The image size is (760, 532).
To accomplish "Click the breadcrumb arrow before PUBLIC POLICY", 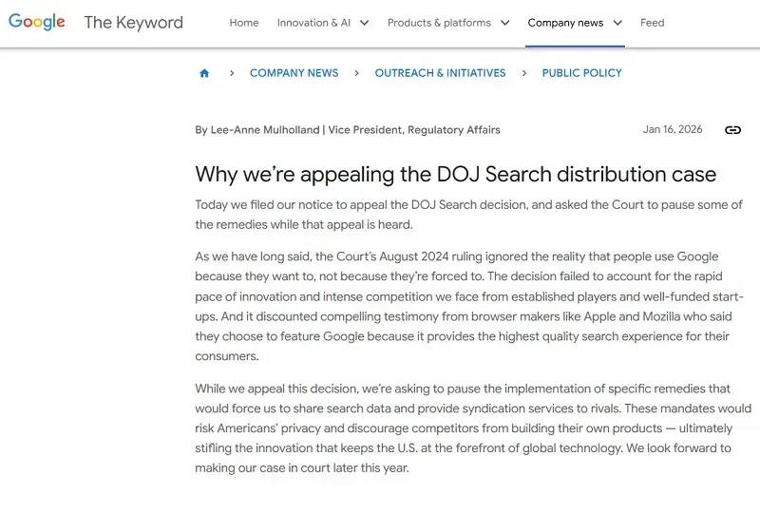I will pyautogui.click(x=524, y=73).
